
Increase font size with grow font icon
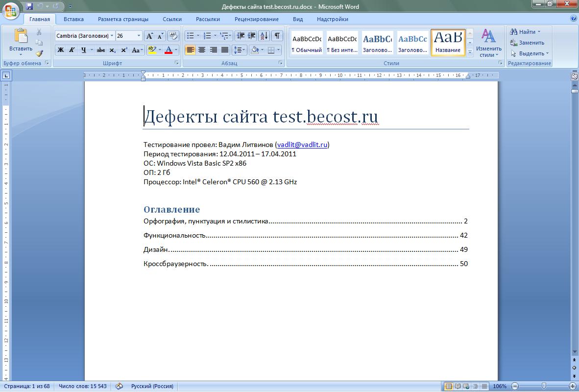149,36
